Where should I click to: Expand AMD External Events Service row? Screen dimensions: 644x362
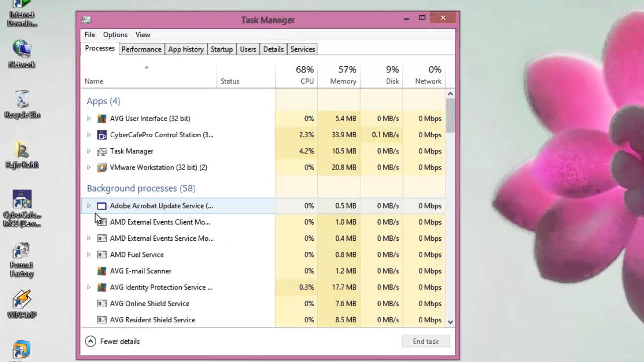(x=89, y=238)
